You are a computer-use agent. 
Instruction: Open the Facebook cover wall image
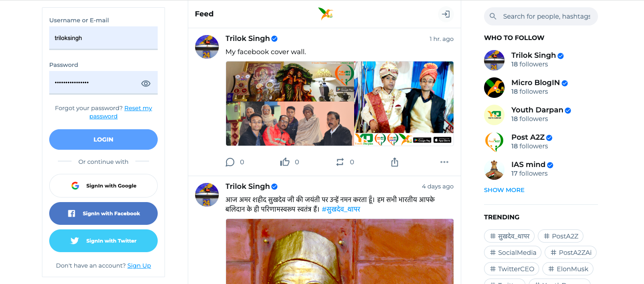pos(340,104)
